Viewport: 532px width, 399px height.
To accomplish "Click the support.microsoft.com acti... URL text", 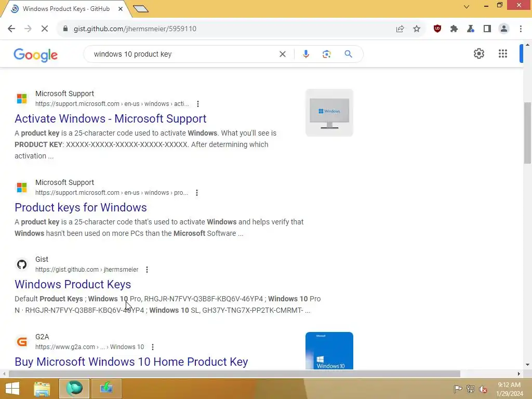I will pyautogui.click(x=112, y=104).
